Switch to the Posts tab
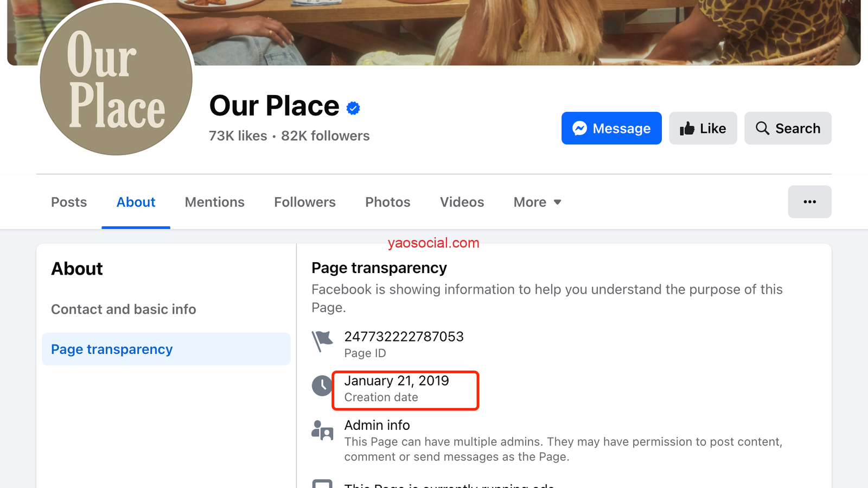Viewport: 868px width, 488px height. pyautogui.click(x=69, y=202)
